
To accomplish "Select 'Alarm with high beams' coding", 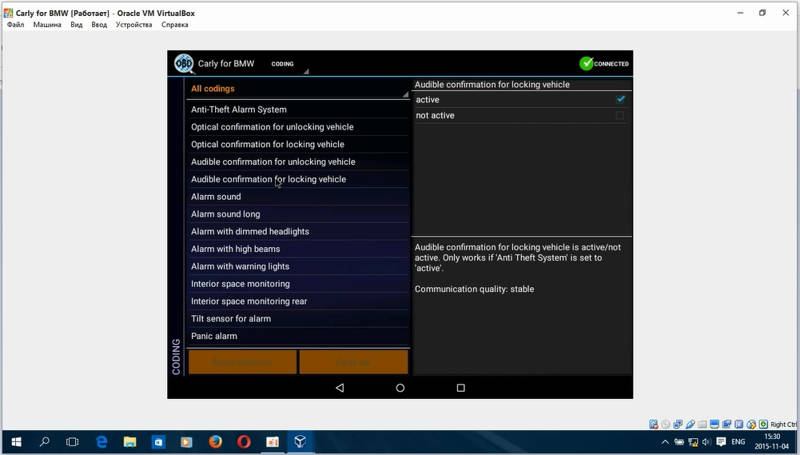I will pos(236,249).
